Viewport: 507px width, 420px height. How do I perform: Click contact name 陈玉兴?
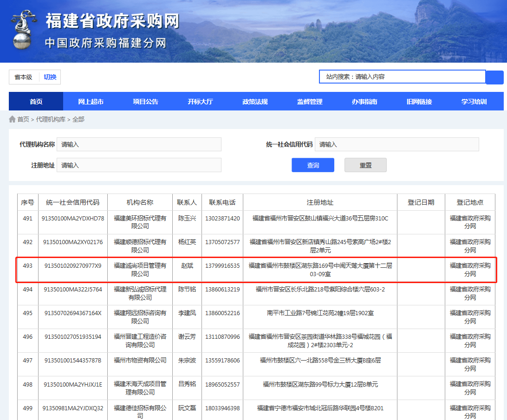click(187, 218)
